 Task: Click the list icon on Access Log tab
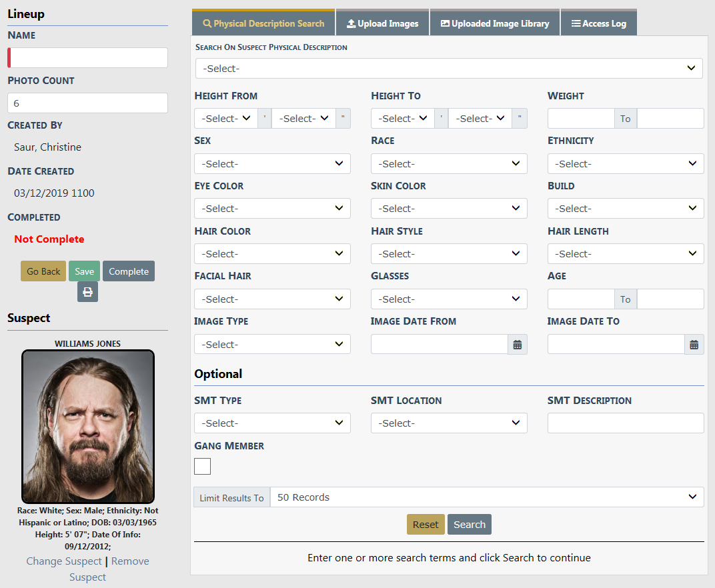[x=576, y=23]
